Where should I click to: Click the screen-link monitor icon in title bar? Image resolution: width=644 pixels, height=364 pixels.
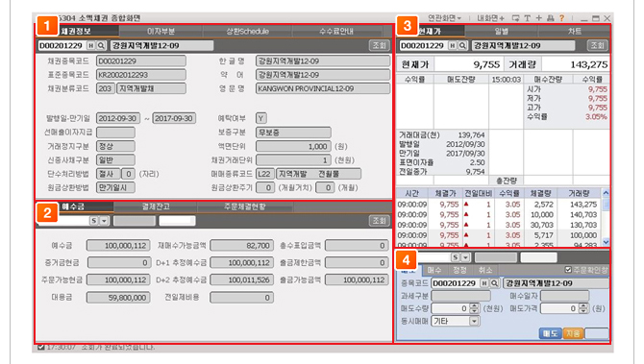pyautogui.click(x=515, y=18)
